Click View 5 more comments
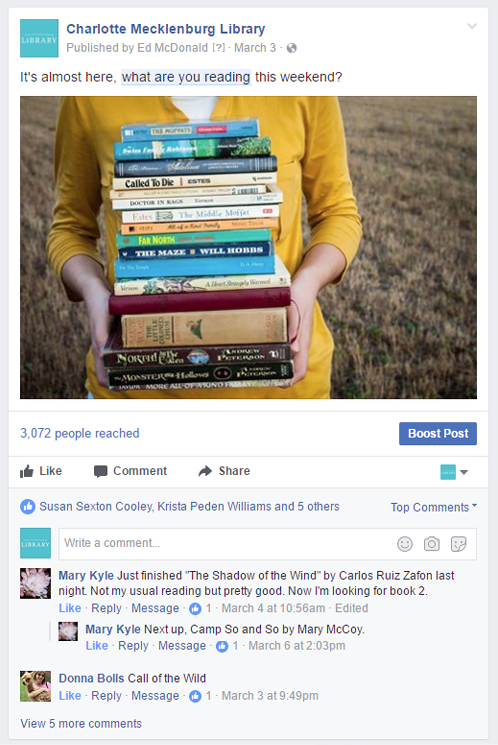The height and width of the screenshot is (745, 498). [81, 723]
